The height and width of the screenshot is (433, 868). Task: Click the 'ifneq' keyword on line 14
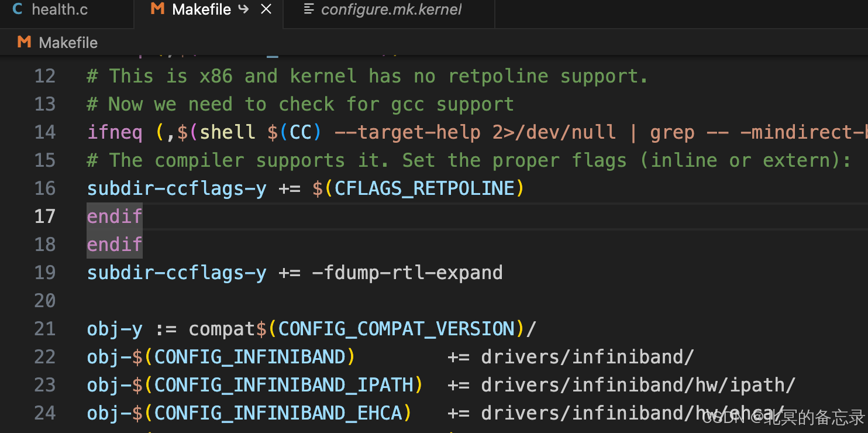[x=115, y=132]
